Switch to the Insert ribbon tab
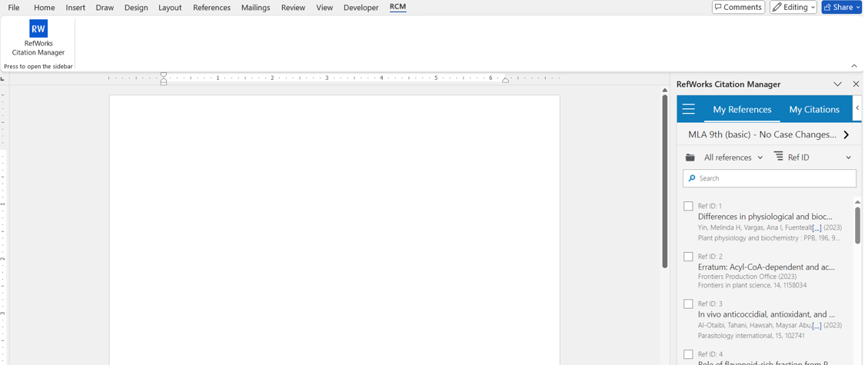Screen dimensions: 868x365 click(75, 8)
